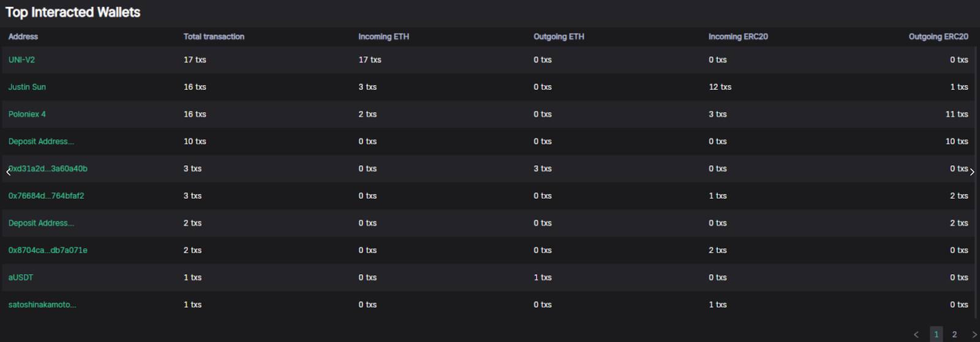Screen dimensions: 980x342
Task: Open address 0xd31a2d...3a60a40b
Action: 48,169
